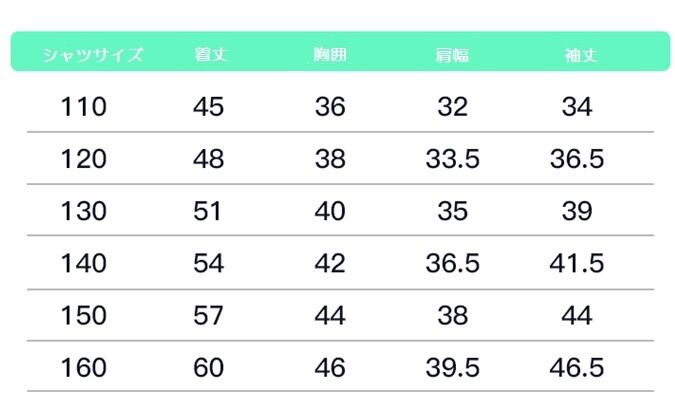
Task: Click the シャツサイズ column header
Action: point(93,55)
